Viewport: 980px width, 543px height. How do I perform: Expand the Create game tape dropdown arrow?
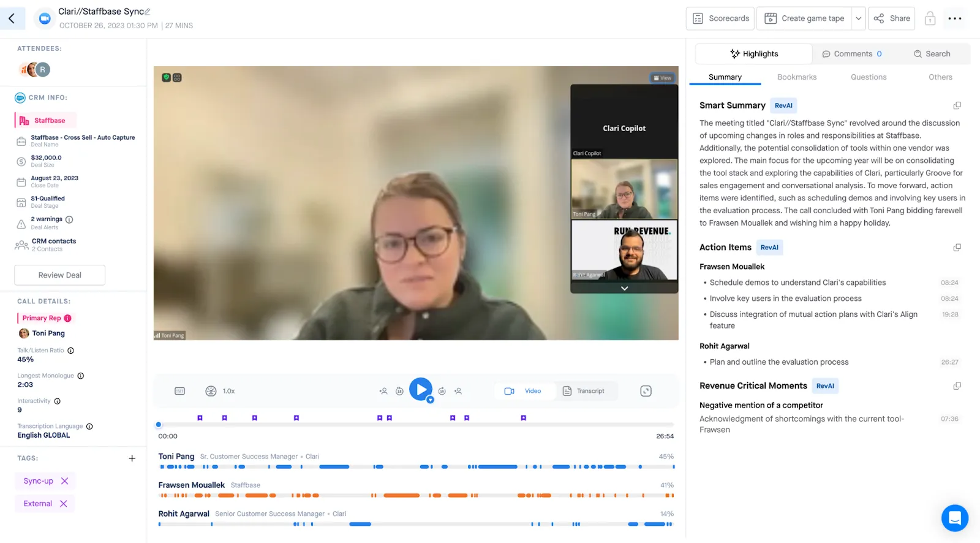859,18
